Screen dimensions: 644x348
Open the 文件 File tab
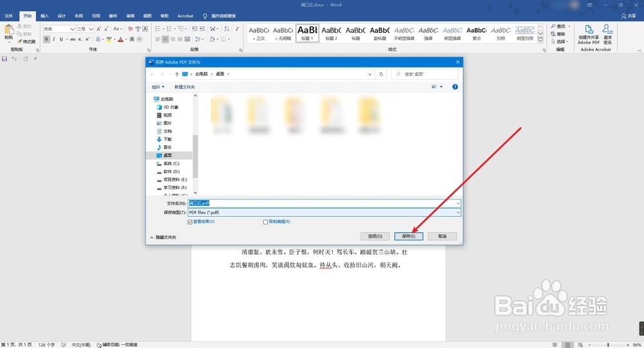(x=8, y=16)
